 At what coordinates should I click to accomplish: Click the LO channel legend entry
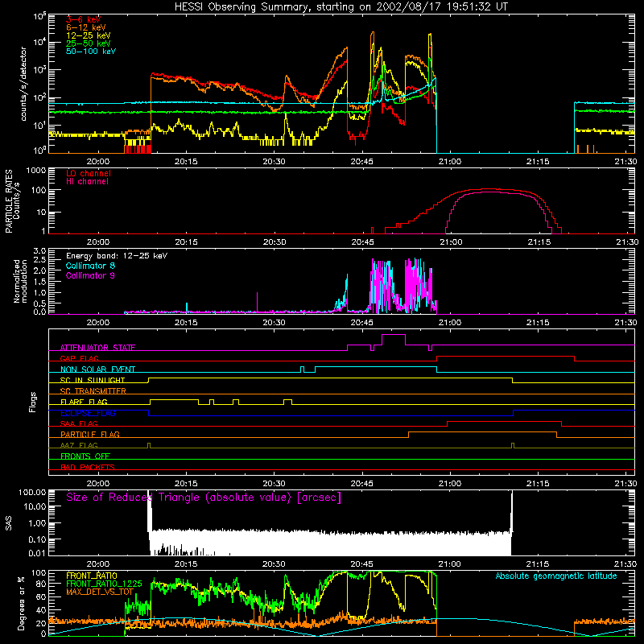click(x=89, y=173)
